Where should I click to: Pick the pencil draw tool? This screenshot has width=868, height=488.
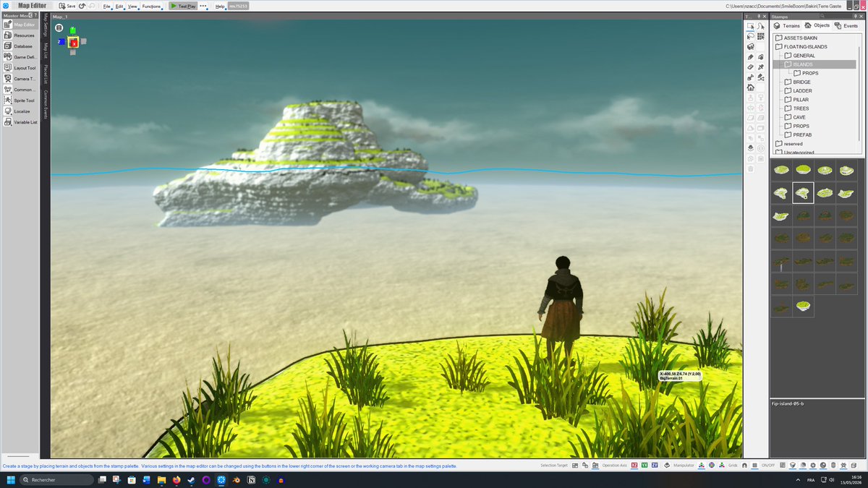[x=750, y=57]
